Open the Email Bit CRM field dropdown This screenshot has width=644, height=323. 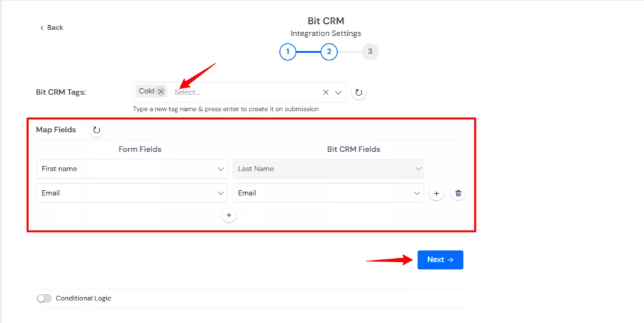point(328,193)
